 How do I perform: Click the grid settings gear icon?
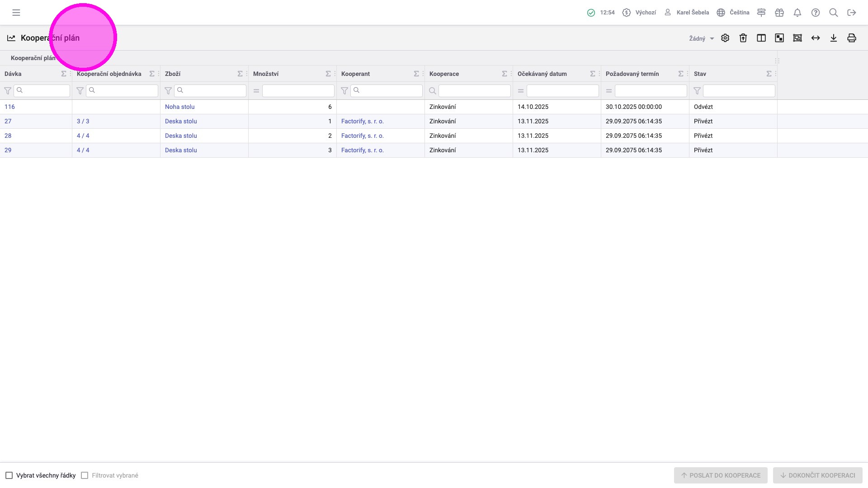point(725,38)
